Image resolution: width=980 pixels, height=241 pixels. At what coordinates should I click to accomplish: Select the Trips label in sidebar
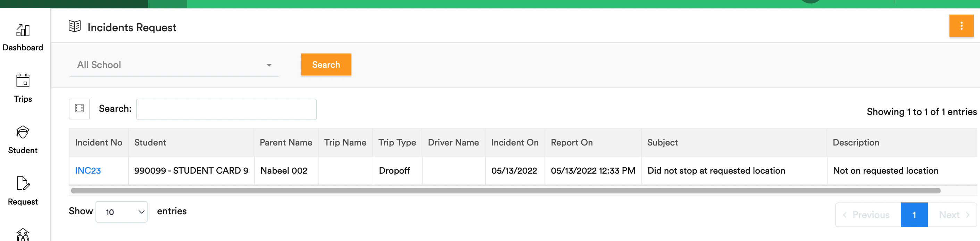23,99
